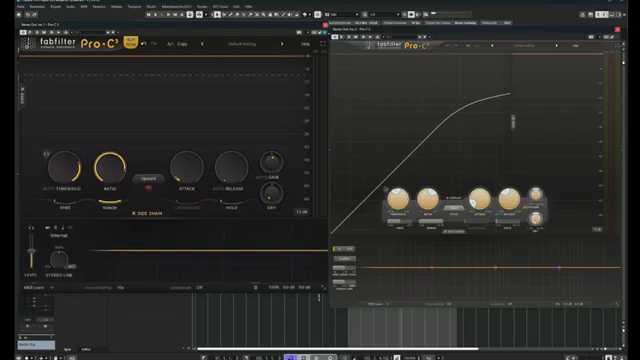Toggle the MID stereo link button

coord(71,267)
